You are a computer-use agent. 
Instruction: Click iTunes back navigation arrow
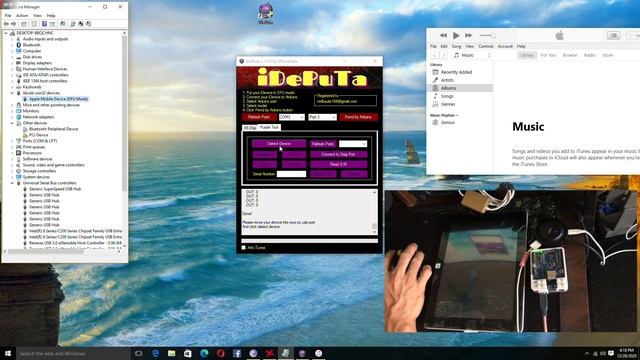435,55
